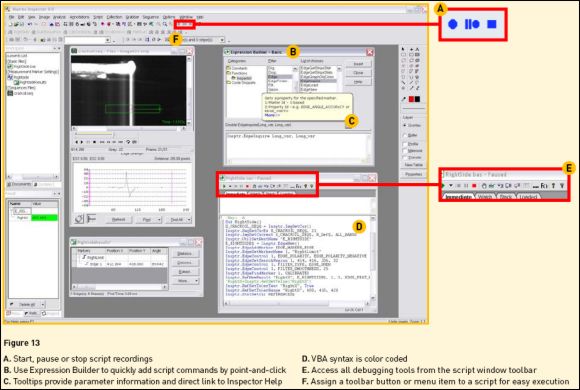
Task: Click the record script circle icon
Action: pyautogui.click(x=452, y=24)
